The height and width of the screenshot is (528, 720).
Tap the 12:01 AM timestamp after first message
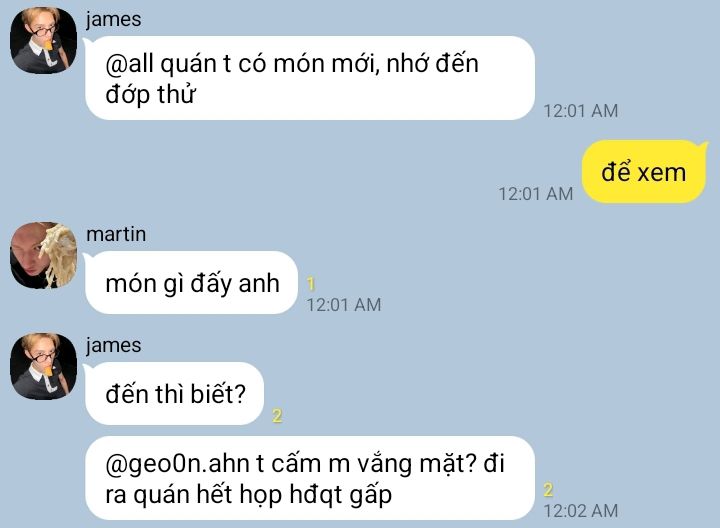tap(581, 111)
